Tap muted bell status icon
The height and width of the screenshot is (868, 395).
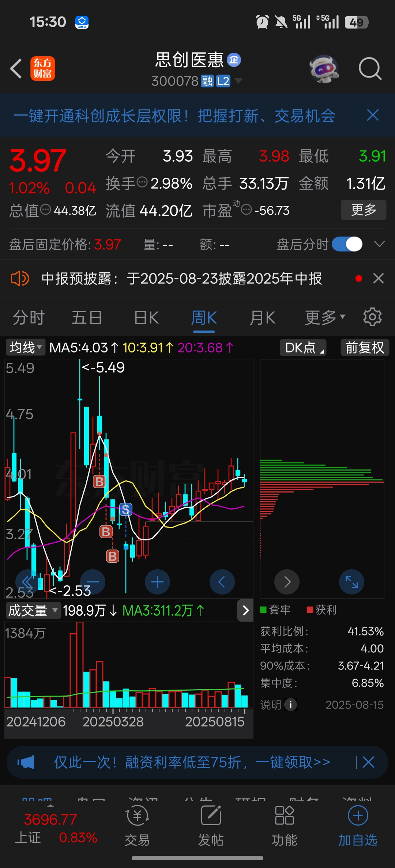281,22
